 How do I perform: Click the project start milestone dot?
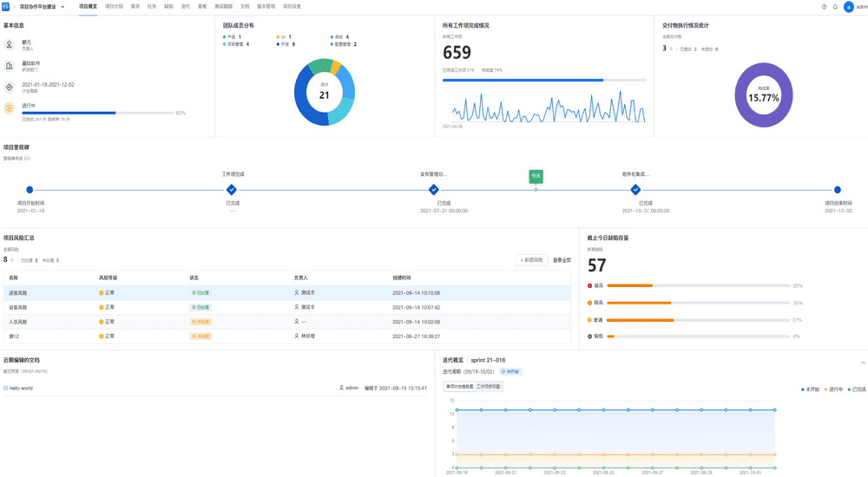[x=30, y=190]
